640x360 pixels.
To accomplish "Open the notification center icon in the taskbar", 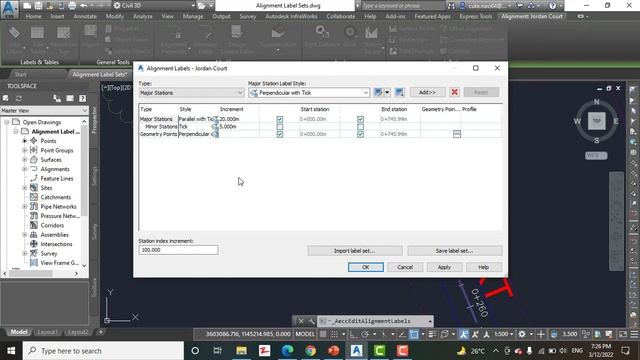I will click(625, 351).
